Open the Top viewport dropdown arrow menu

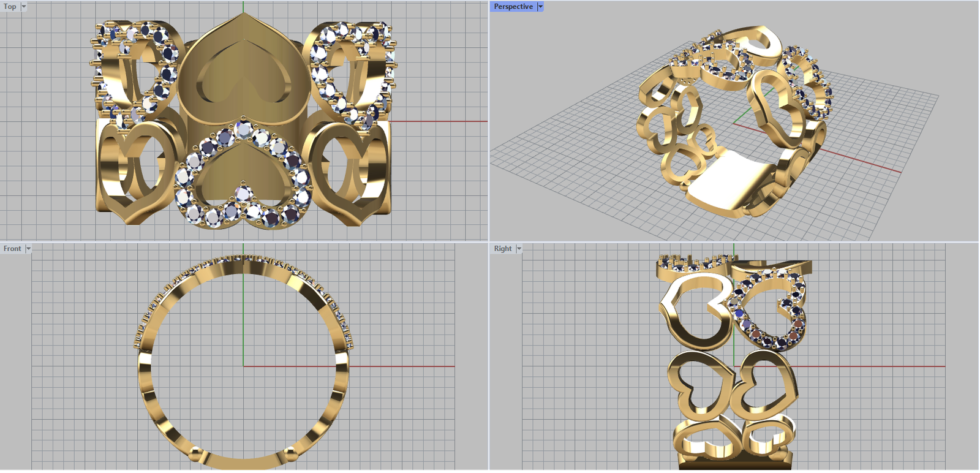[24, 7]
